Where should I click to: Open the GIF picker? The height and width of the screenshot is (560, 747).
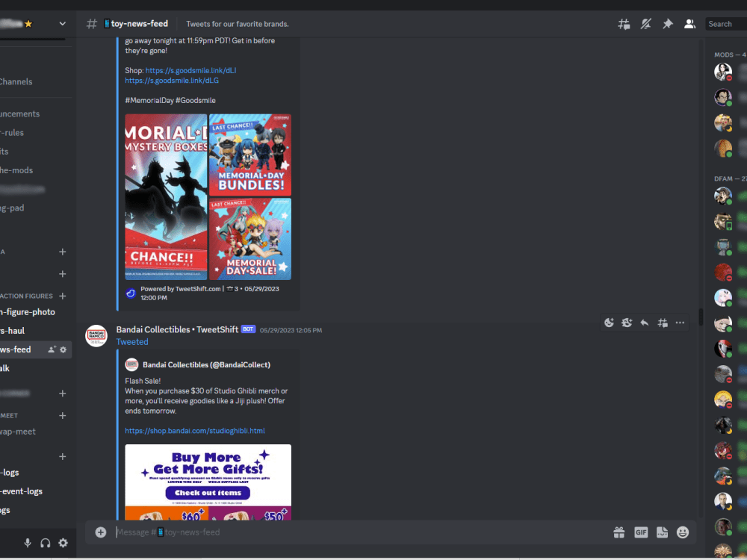640,532
